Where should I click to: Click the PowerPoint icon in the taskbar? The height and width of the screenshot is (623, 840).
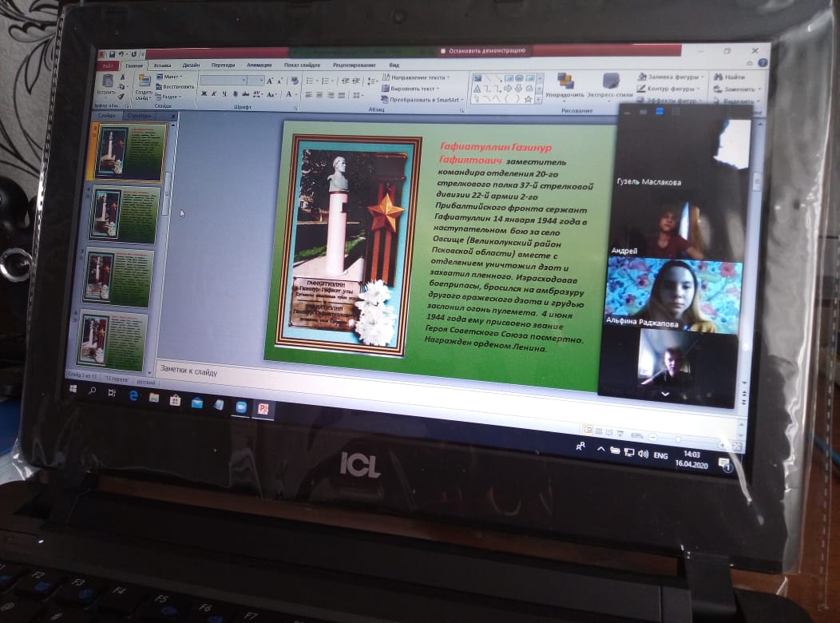tap(262, 408)
